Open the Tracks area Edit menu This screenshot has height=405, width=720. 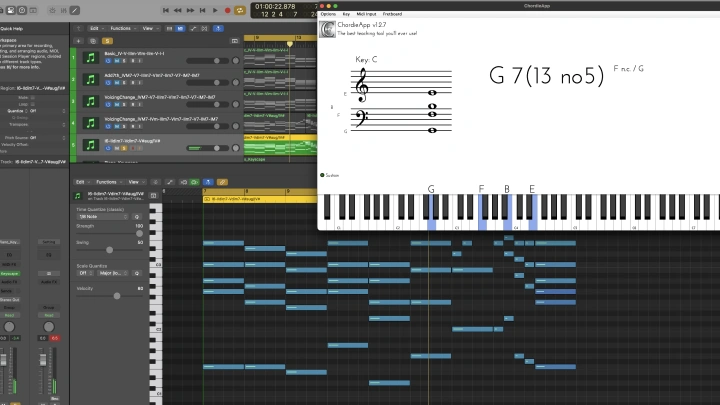coord(96,28)
